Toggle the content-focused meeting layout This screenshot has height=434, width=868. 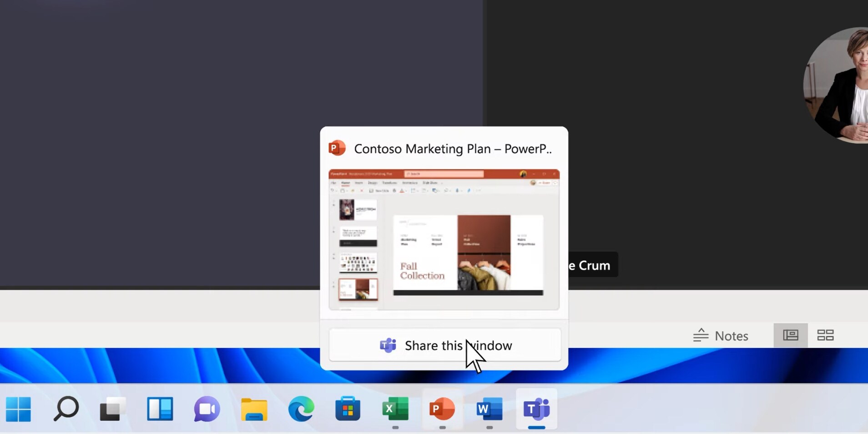click(791, 335)
